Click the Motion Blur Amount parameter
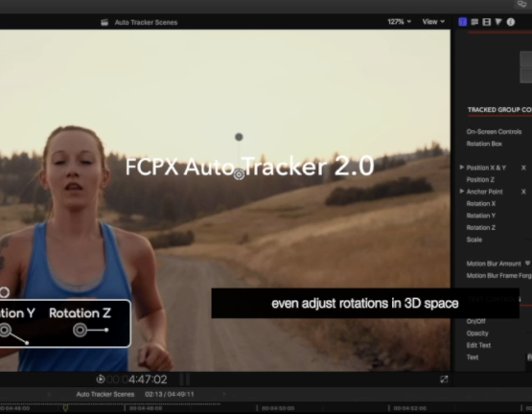Image resolution: width=532 pixels, height=414 pixels. (x=494, y=264)
